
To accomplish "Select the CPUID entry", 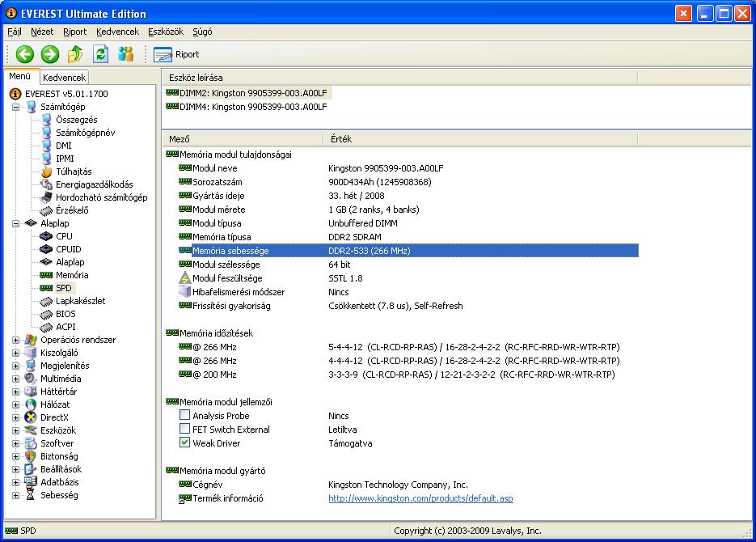I will [x=69, y=249].
